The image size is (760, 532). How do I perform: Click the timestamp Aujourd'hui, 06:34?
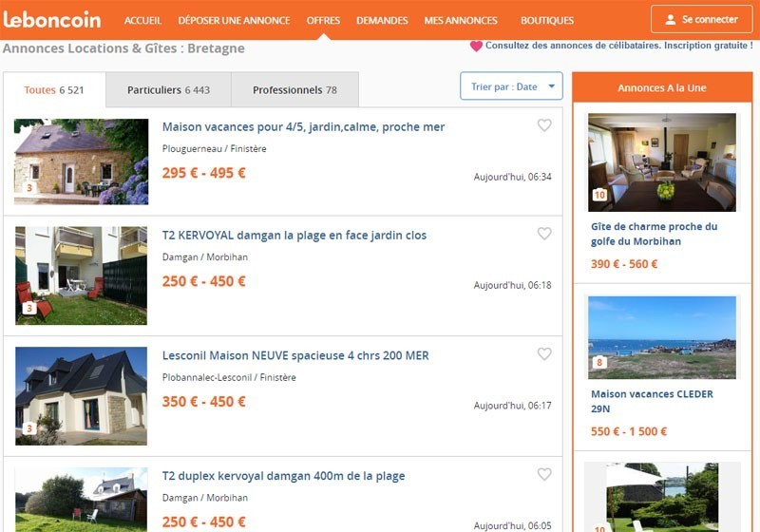coord(512,177)
